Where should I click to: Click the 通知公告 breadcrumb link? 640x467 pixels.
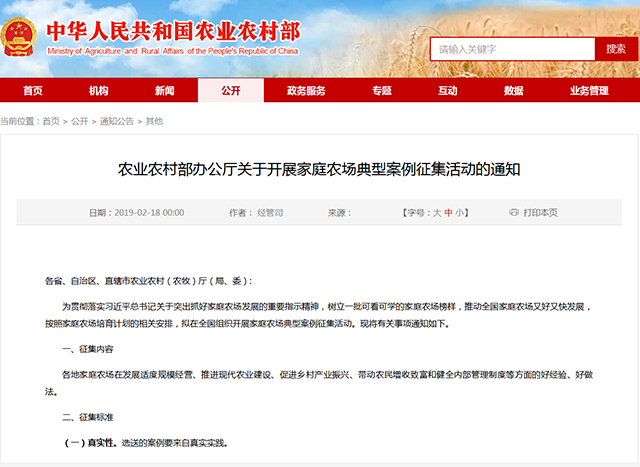117,121
